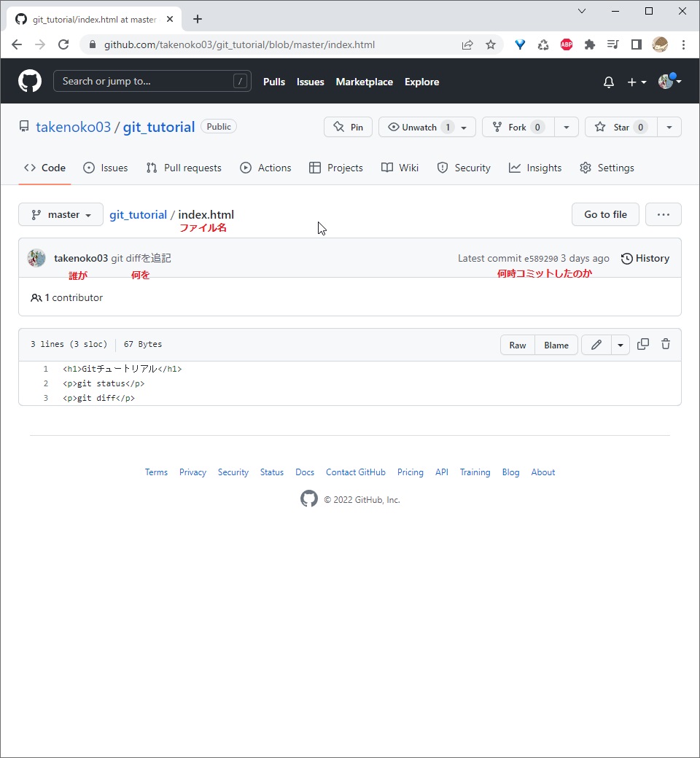700x758 pixels.
Task: Open git_tutorial repository title link
Action: [x=159, y=127]
